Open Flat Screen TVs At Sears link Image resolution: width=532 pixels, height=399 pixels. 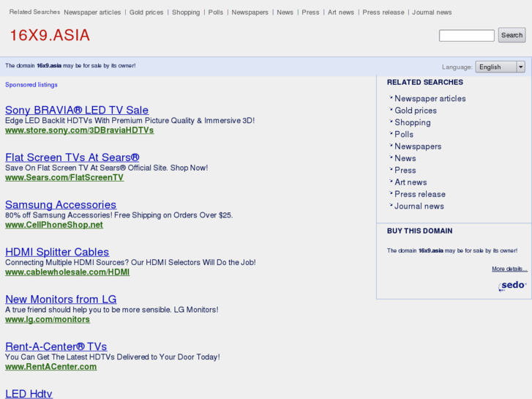(x=72, y=157)
